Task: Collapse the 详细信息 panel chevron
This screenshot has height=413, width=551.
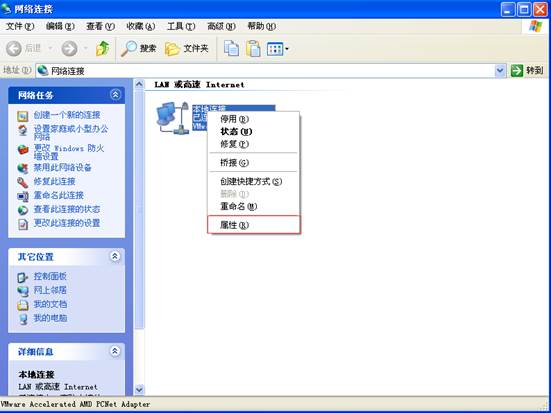Action: [115, 351]
